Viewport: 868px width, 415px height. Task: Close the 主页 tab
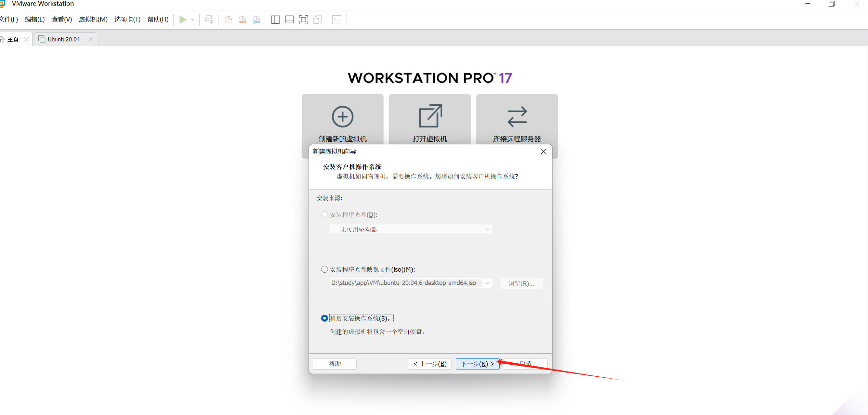26,39
